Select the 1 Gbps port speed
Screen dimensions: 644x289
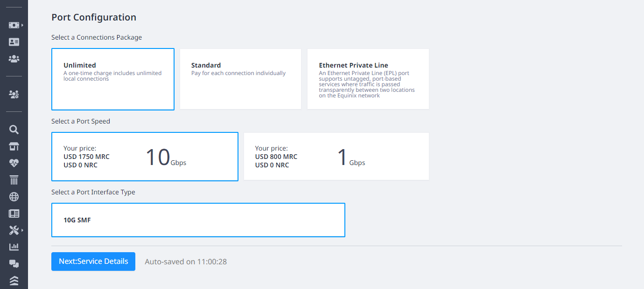tap(336, 157)
